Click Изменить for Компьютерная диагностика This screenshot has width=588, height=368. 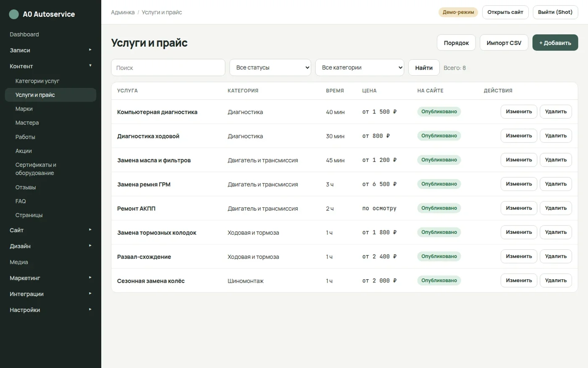[519, 112]
